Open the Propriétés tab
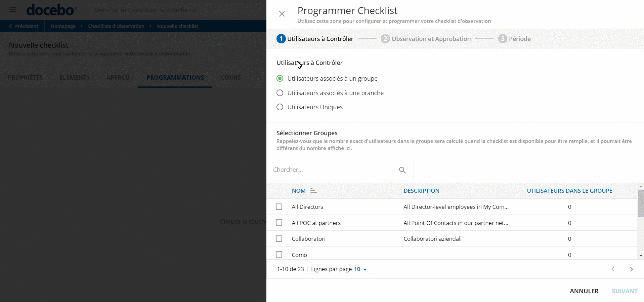Screen dimensions: 644x302 (25, 78)
